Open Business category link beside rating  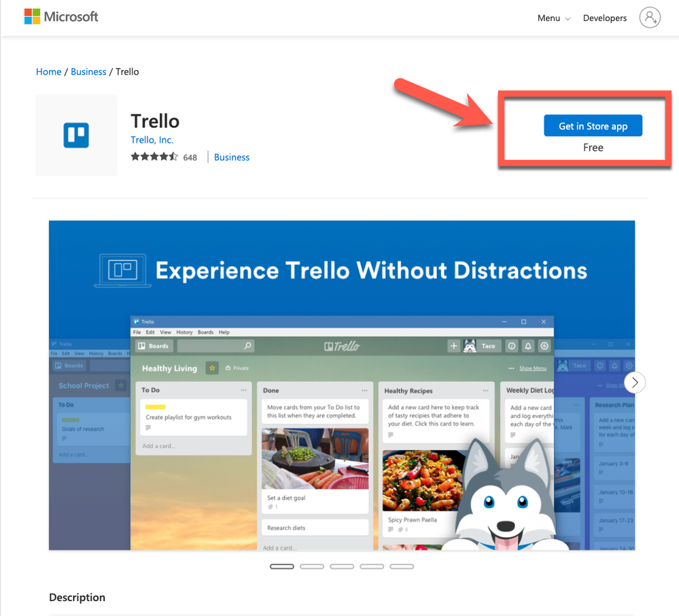click(232, 157)
